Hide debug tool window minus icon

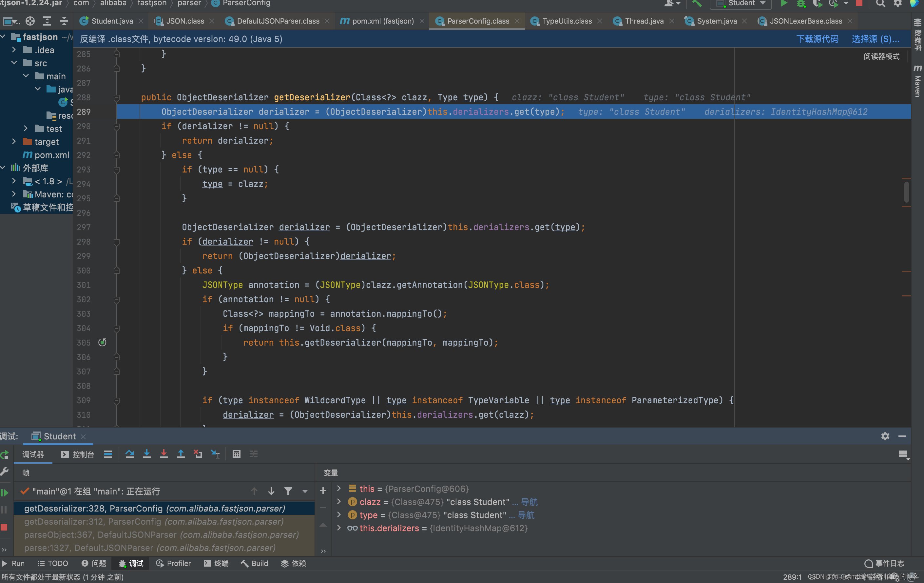(902, 436)
